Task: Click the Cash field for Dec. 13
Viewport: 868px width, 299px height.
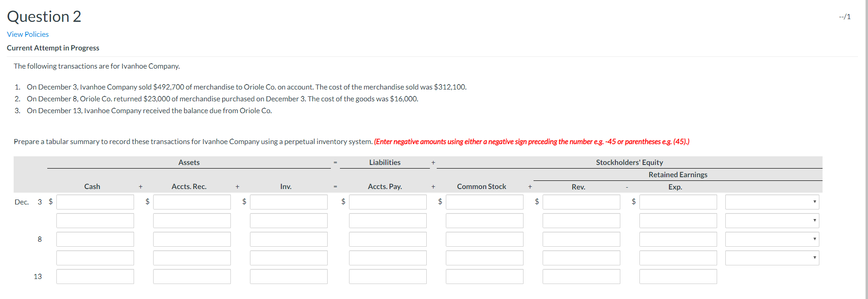Action: pos(95,276)
